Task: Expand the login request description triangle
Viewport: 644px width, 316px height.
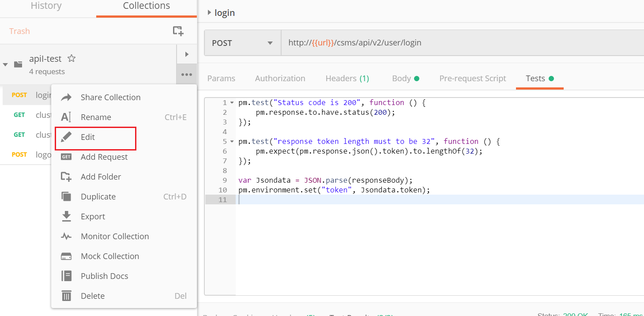Action: coord(209,13)
